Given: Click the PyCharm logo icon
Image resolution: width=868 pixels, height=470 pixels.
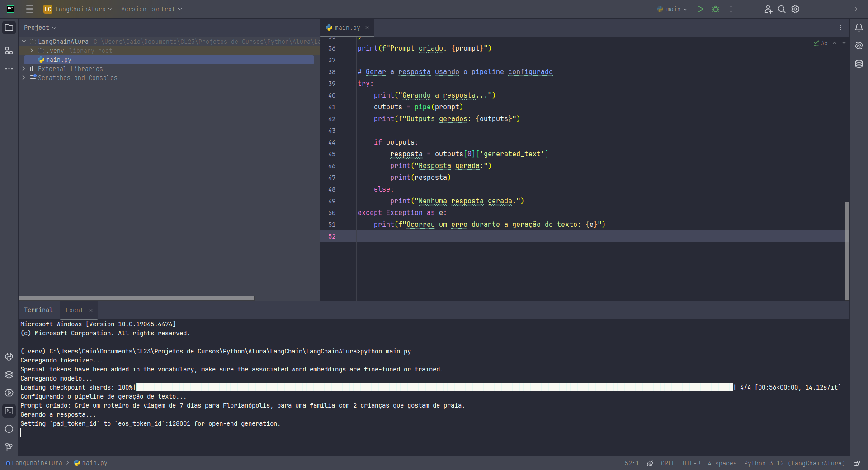Looking at the screenshot, I should coord(10,9).
